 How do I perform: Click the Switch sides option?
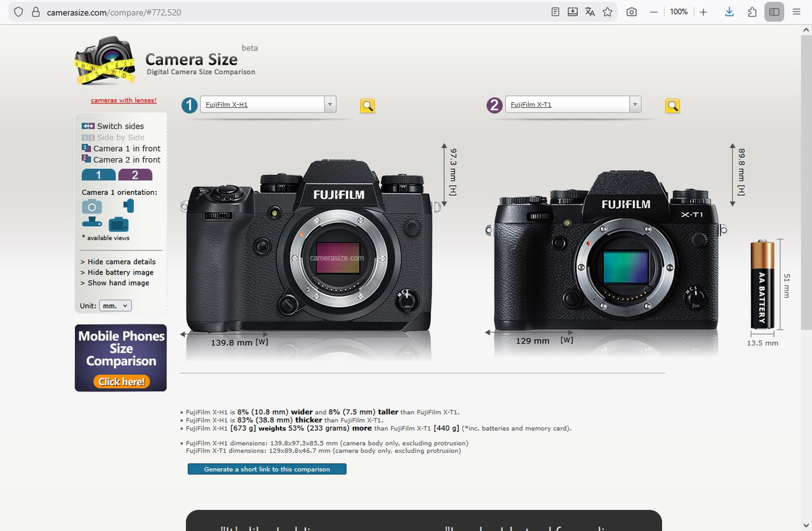[x=113, y=126]
